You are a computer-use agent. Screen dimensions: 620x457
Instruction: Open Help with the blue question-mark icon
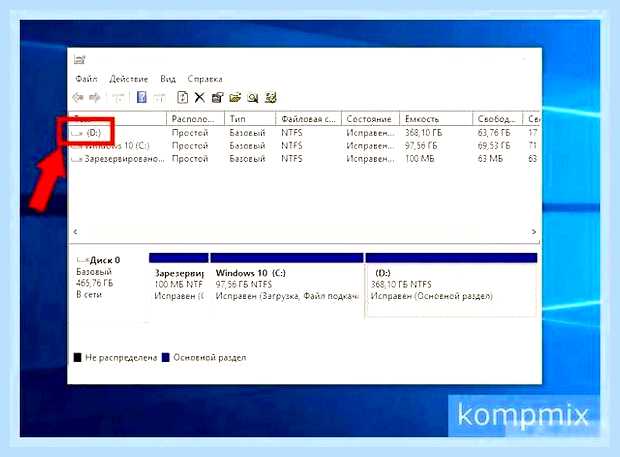pyautogui.click(x=142, y=97)
